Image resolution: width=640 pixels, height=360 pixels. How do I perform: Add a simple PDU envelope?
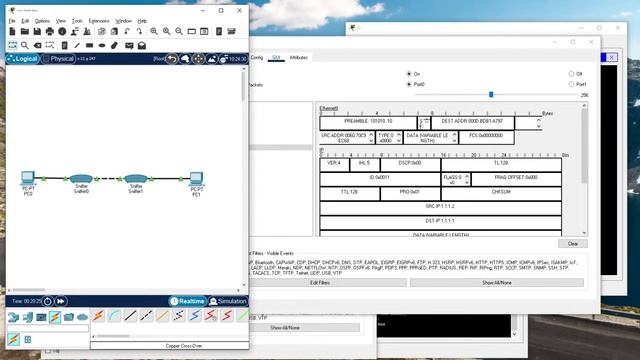pos(129,45)
